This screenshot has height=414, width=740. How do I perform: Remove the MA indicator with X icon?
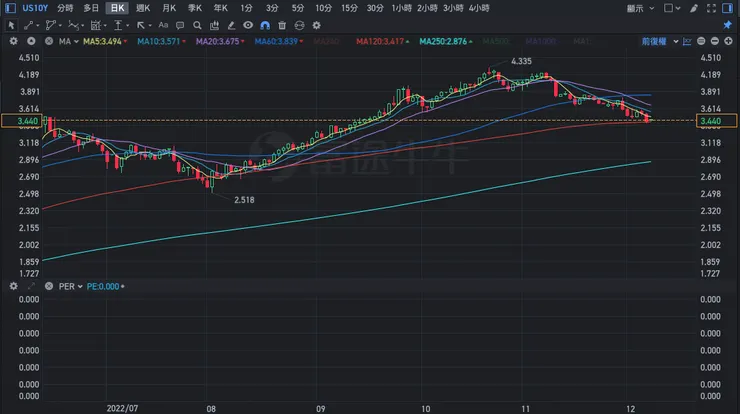tap(49, 42)
